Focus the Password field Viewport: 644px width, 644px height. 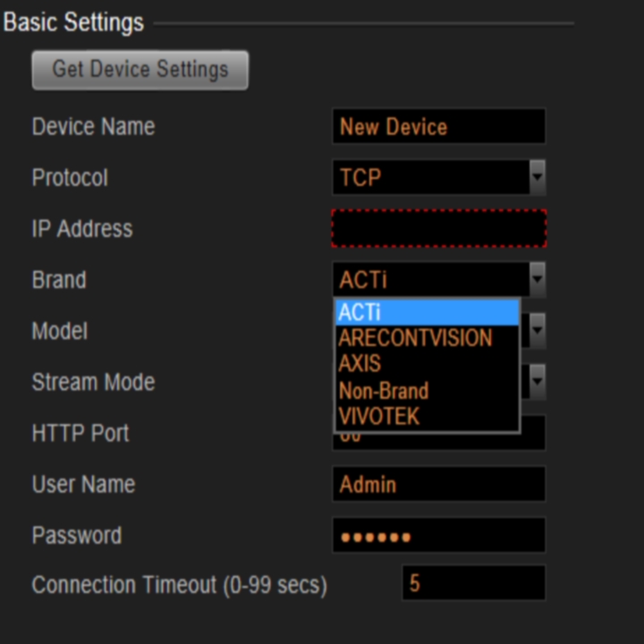[438, 536]
